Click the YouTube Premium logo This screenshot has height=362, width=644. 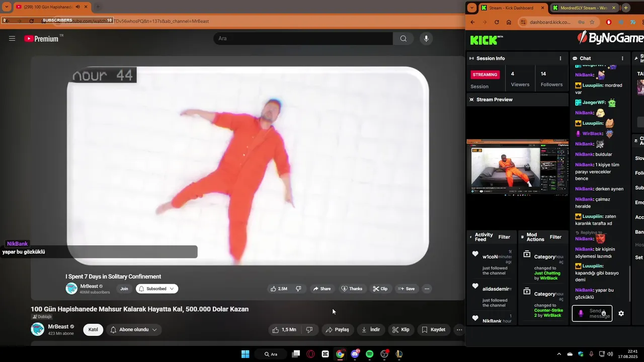click(x=41, y=39)
